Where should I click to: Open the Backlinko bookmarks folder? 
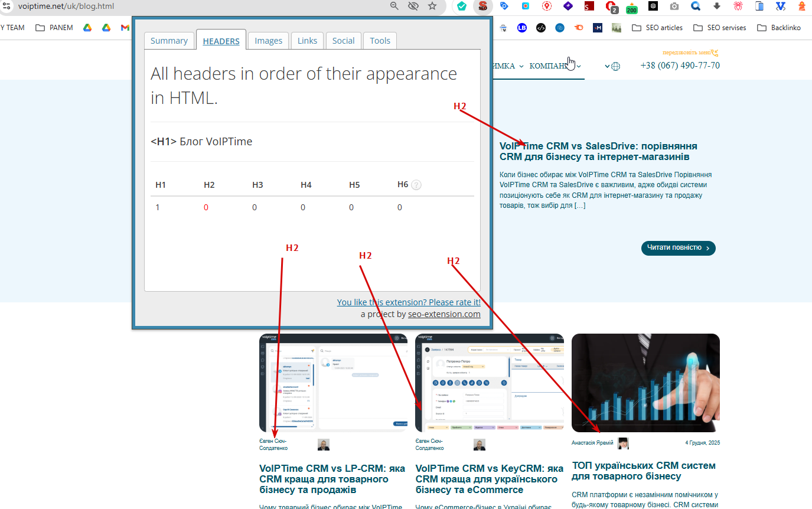778,27
